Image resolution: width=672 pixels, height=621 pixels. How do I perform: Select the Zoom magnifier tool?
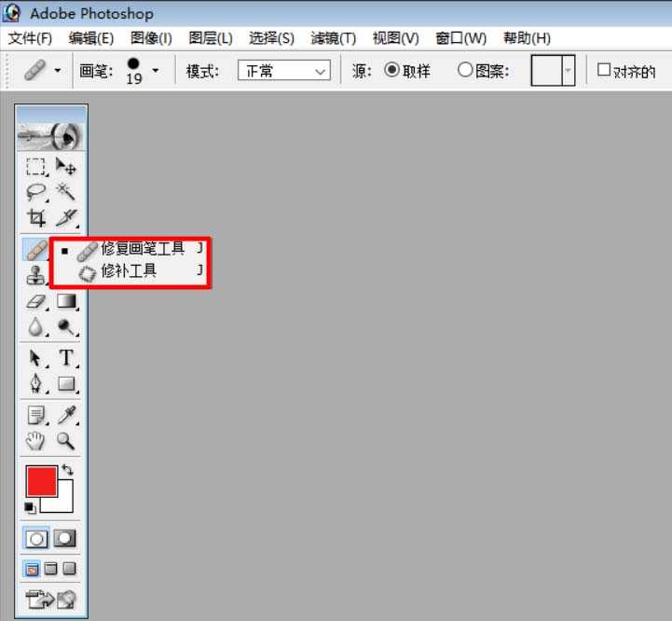[65, 440]
